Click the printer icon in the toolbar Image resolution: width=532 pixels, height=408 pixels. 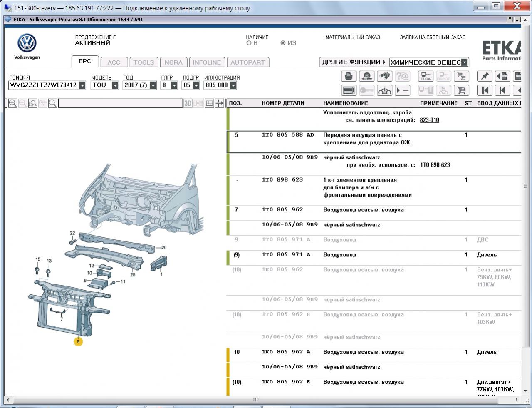click(349, 76)
